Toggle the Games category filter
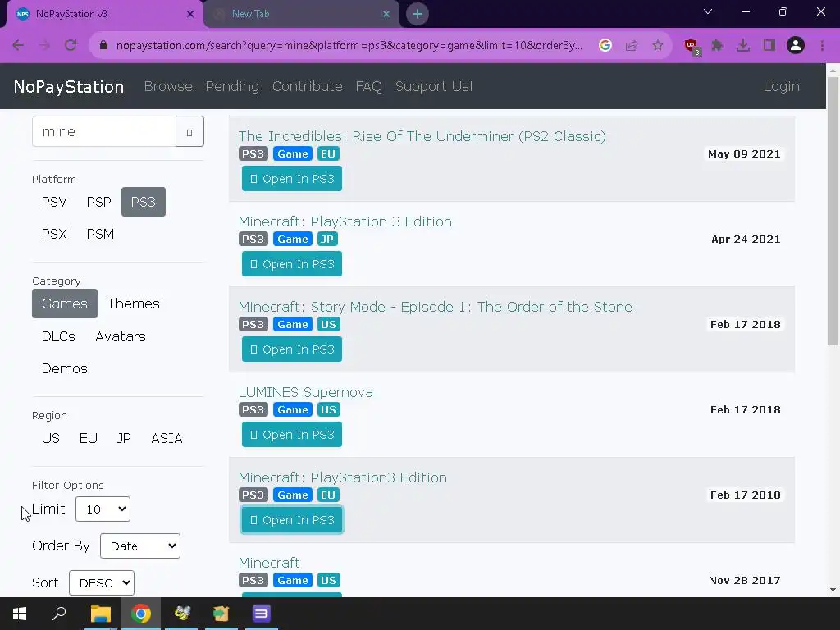This screenshot has width=840, height=630. coord(65,304)
